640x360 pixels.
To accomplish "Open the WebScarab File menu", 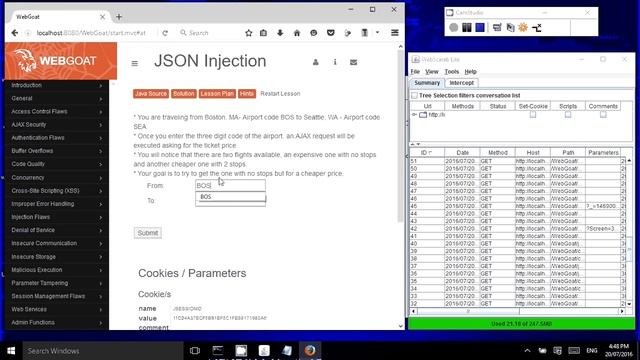I will pos(415,71).
